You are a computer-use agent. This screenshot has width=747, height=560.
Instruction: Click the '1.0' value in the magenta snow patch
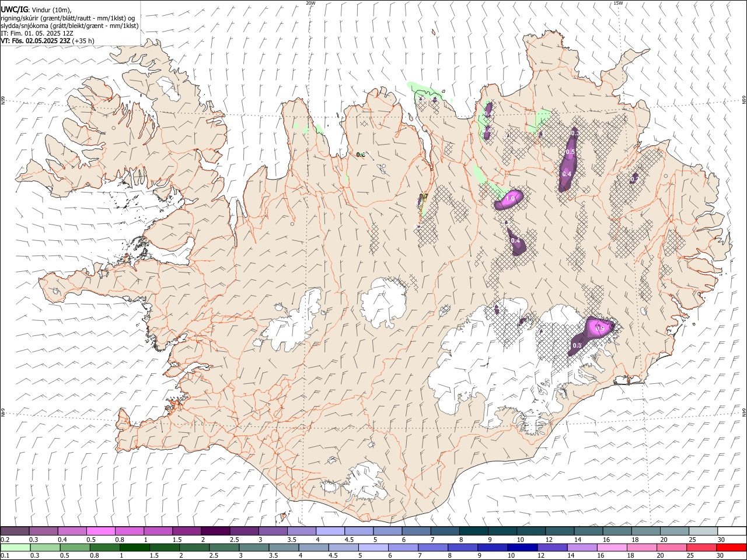tap(511, 199)
